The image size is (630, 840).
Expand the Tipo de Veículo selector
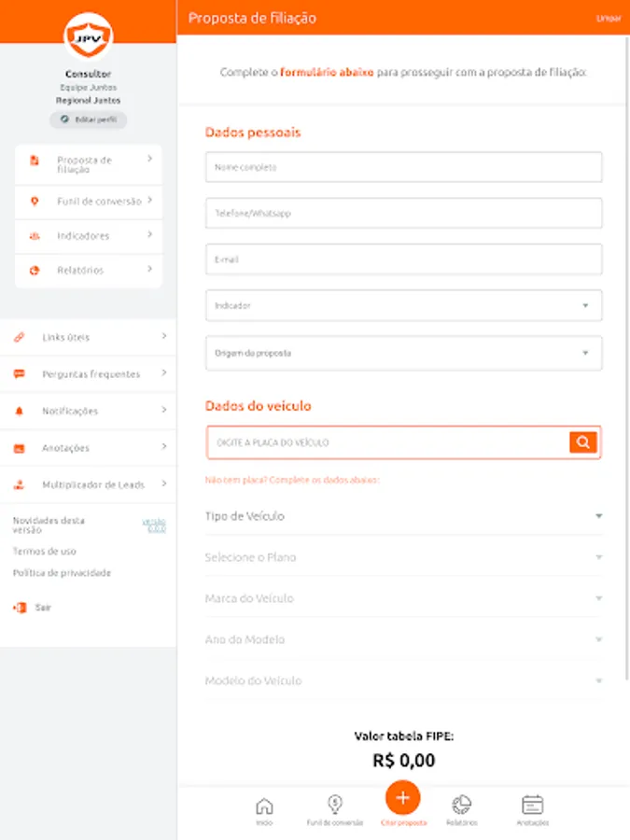tap(403, 516)
